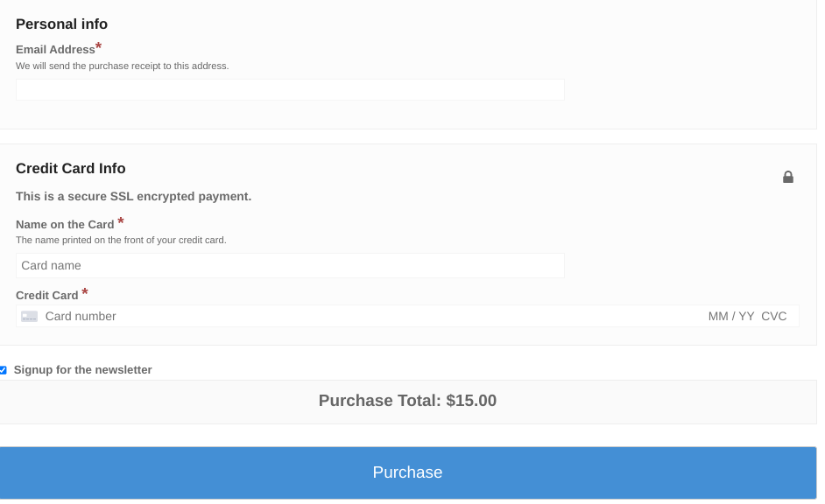Click the Email Address label
825x504 pixels.
coord(54,49)
